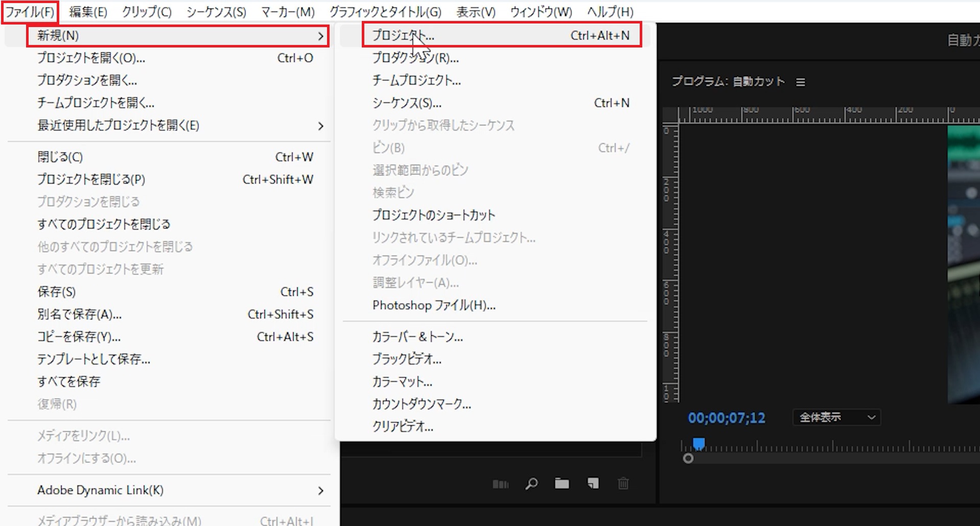The height and width of the screenshot is (526, 980).
Task: Click the Automate to Sequence icon
Action: [x=500, y=484]
